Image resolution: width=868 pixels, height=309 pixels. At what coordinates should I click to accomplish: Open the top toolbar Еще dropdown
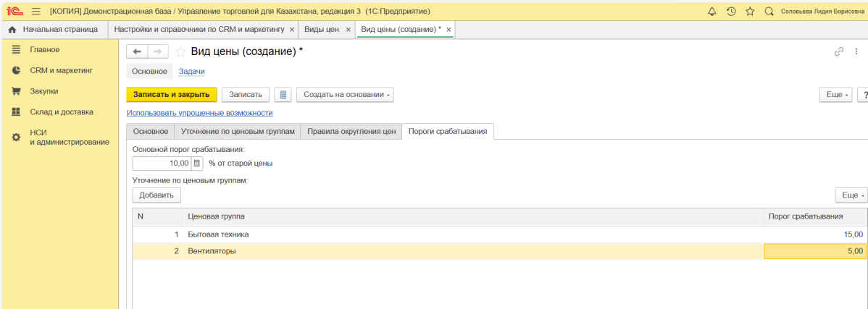tap(835, 95)
